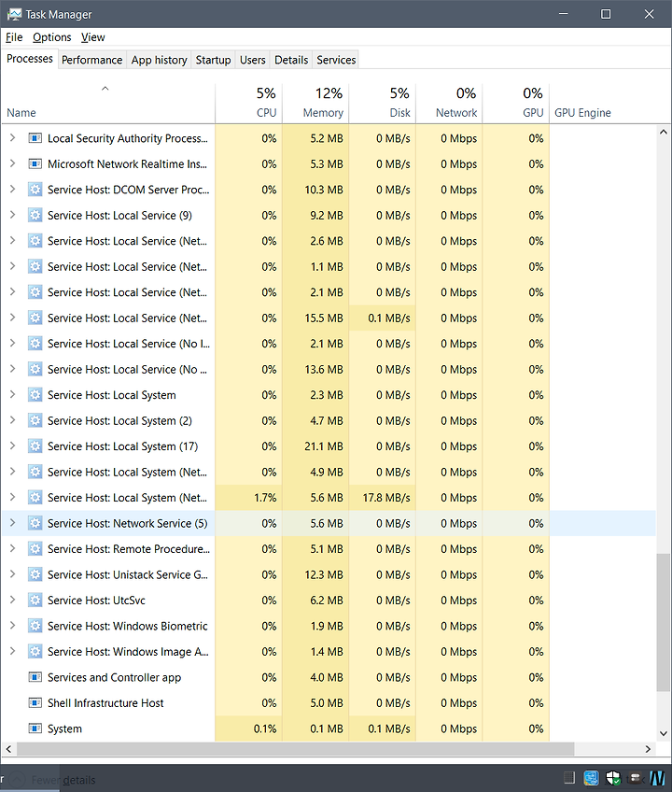Click the gear icon beside Service Host: Local Service (9)

(35, 215)
